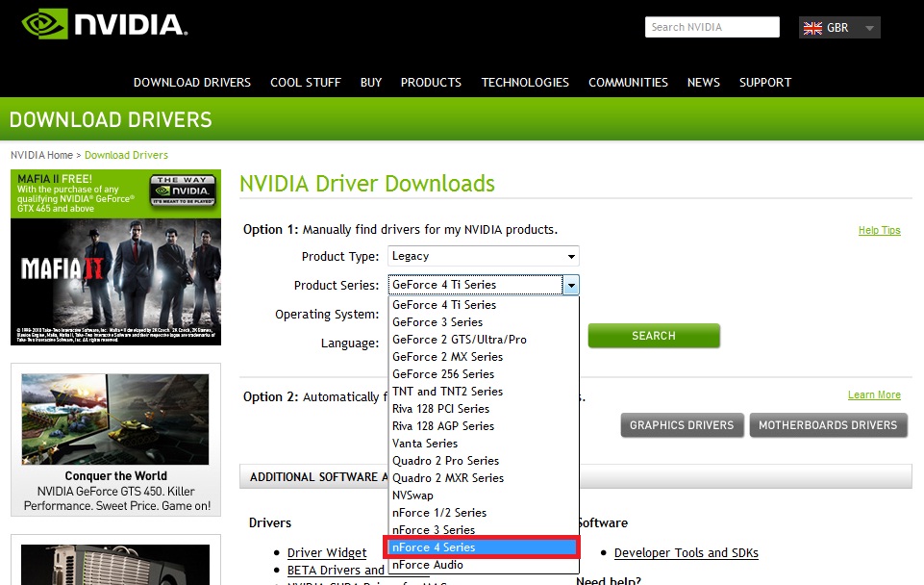Click the MOTHERBOARDS DRIVERS button
924x585 pixels.
pyautogui.click(x=828, y=425)
